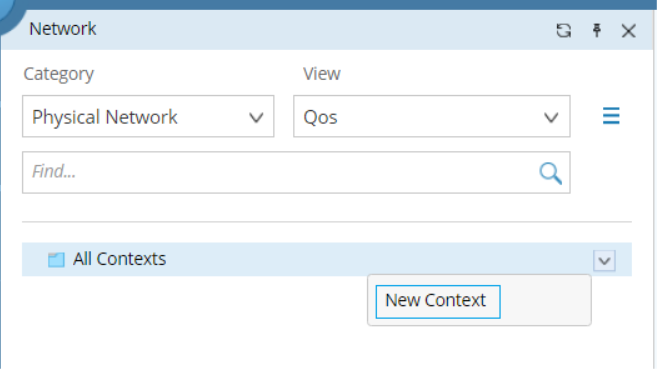This screenshot has width=657, height=376.
Task: Click the magnifier search icon
Action: [x=550, y=173]
